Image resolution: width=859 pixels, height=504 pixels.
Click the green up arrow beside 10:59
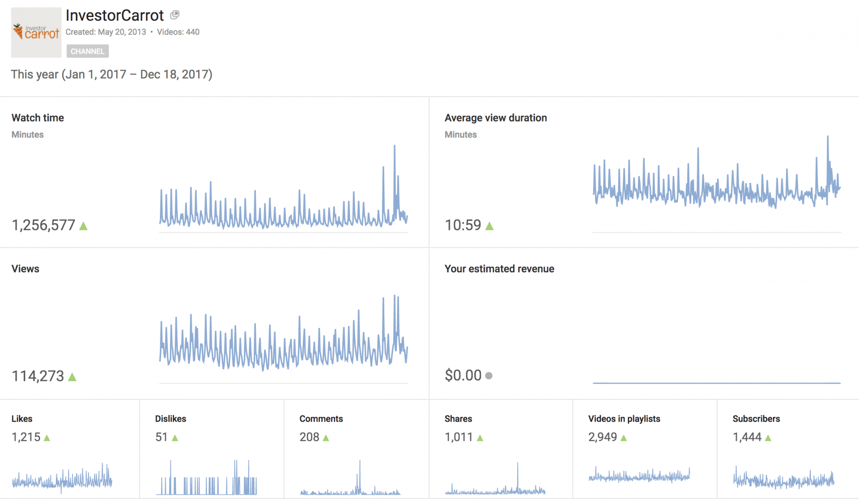[489, 226]
